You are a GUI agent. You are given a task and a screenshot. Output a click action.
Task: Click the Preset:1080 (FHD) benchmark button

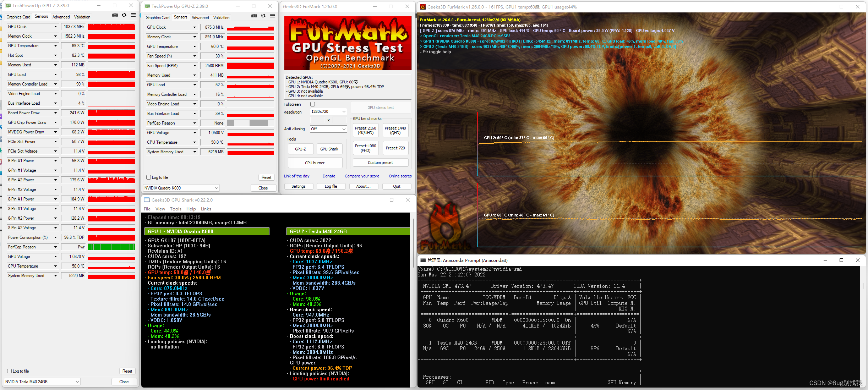(x=365, y=148)
